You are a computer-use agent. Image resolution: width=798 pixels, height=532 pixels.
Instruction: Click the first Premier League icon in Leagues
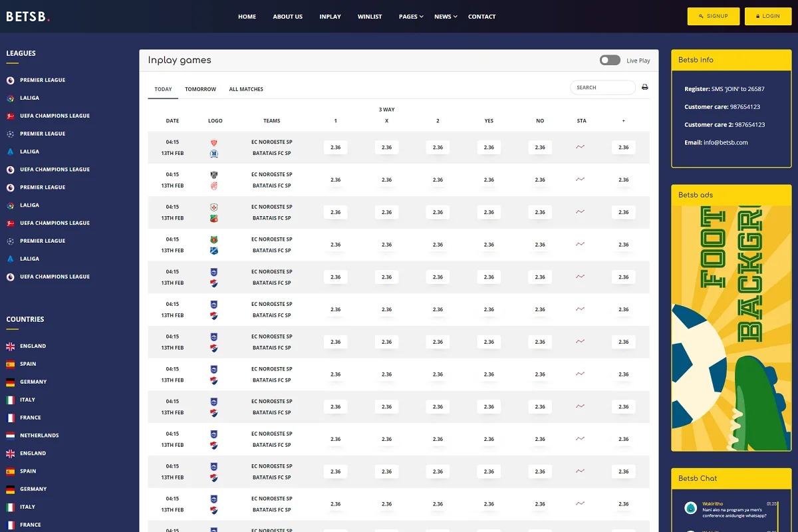click(10, 80)
